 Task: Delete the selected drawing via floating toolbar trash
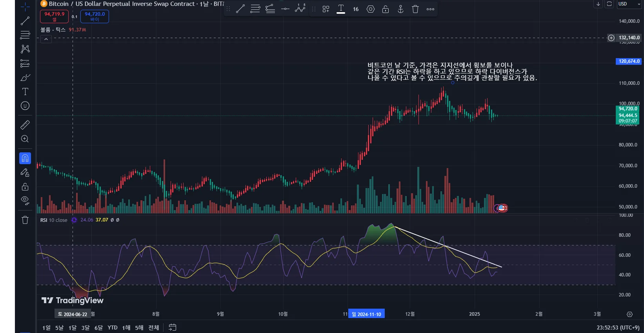415,9
